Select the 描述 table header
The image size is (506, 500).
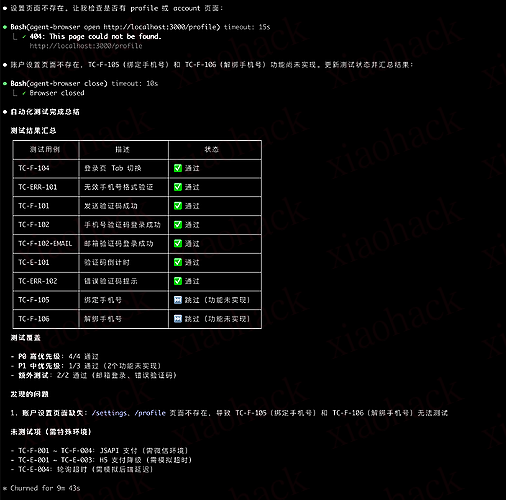pyautogui.click(x=123, y=149)
